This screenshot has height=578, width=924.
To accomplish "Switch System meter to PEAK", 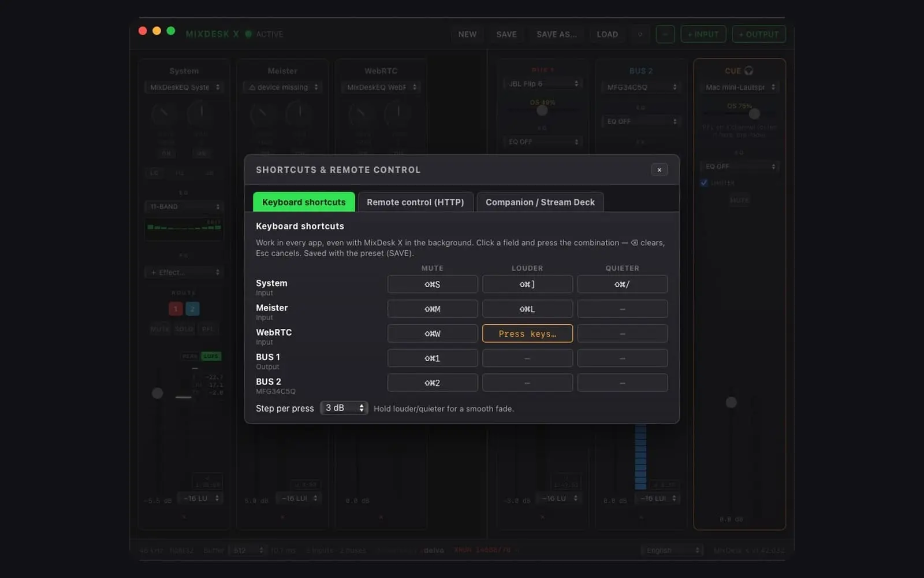I will [190, 356].
